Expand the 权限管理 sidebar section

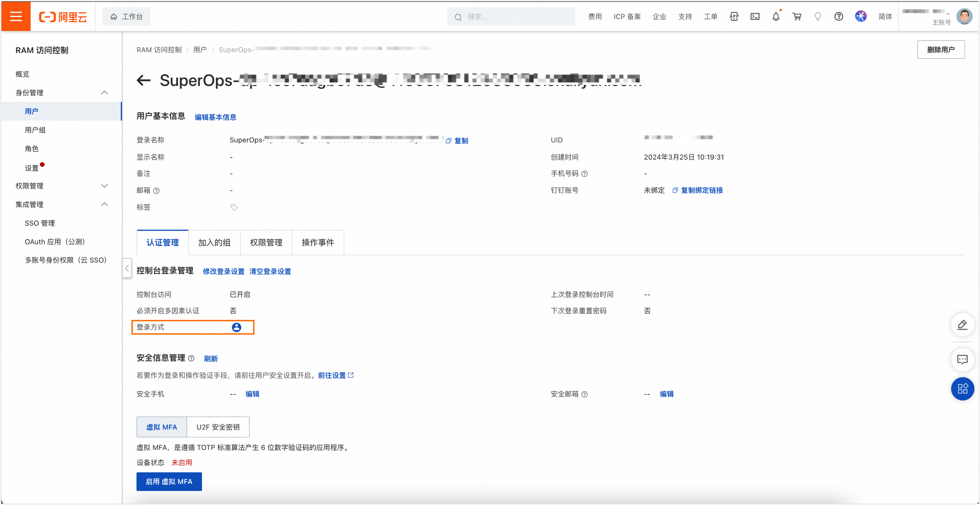[104, 186]
